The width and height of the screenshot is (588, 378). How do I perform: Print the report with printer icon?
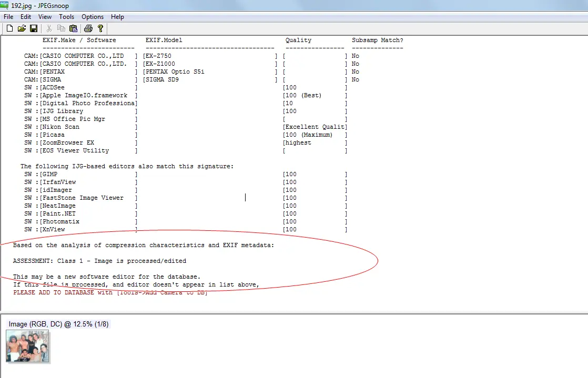pyautogui.click(x=88, y=28)
